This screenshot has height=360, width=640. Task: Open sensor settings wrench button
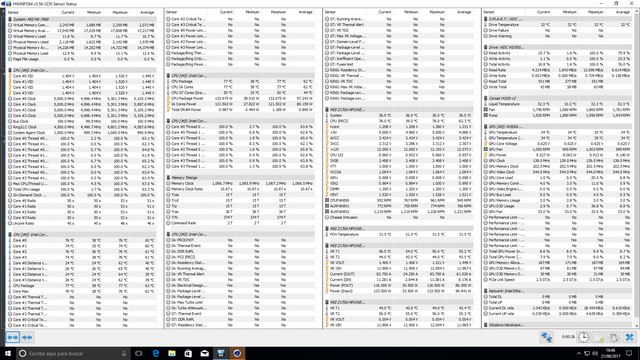tap(614, 337)
